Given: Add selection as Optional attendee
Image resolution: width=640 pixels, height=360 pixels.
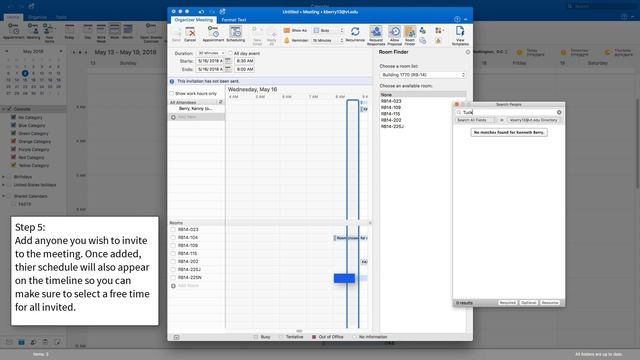Looking at the screenshot, I should [529, 303].
